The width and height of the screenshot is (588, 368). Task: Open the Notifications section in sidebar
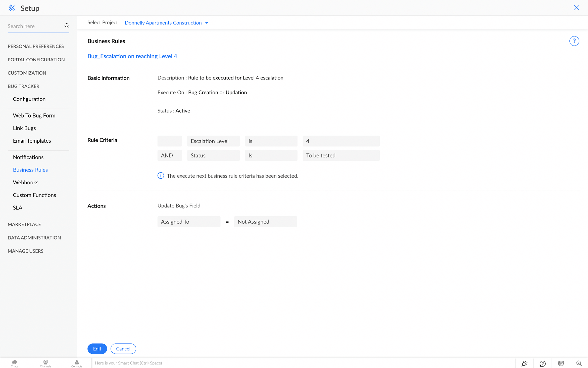point(28,157)
